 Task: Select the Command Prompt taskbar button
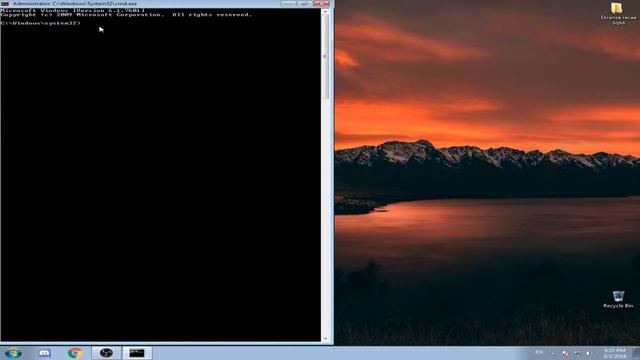click(137, 353)
